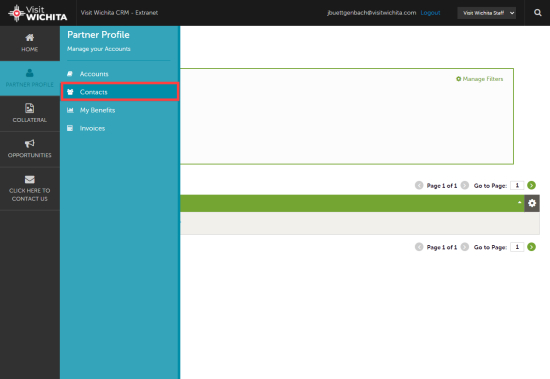Image resolution: width=550 pixels, height=379 pixels.
Task: Select Contacts in Partner Profile menu
Action: [x=120, y=92]
